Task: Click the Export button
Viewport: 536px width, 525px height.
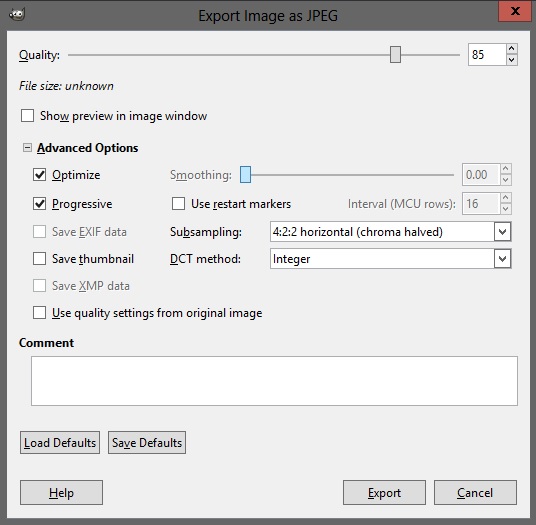Action: (x=384, y=493)
